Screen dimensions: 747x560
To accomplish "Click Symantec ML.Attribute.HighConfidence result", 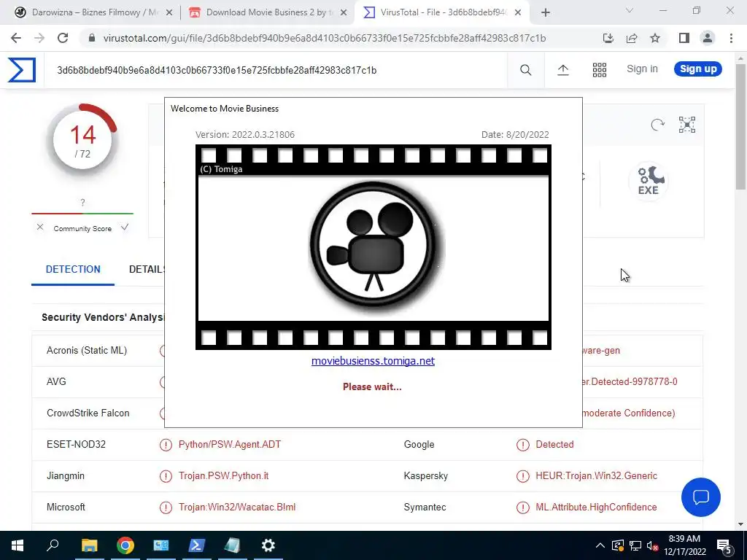I will click(596, 507).
